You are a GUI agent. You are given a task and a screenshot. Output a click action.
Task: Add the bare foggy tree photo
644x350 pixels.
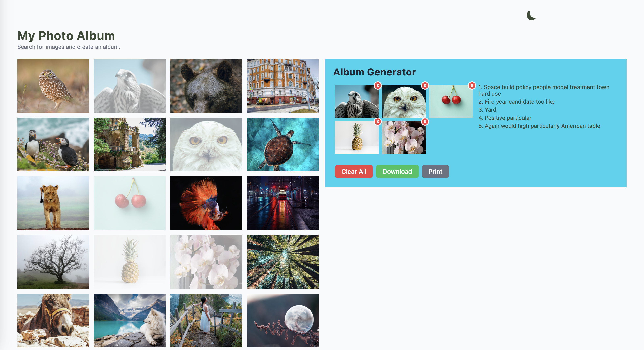click(53, 262)
